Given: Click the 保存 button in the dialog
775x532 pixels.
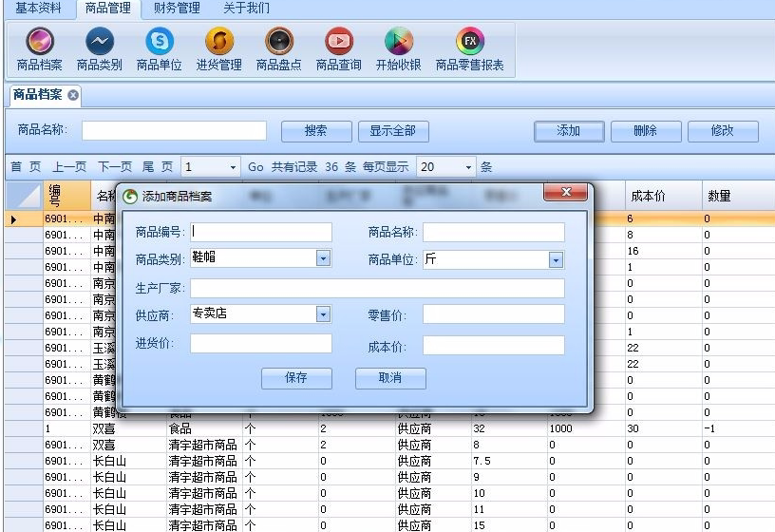Looking at the screenshot, I should (296, 378).
